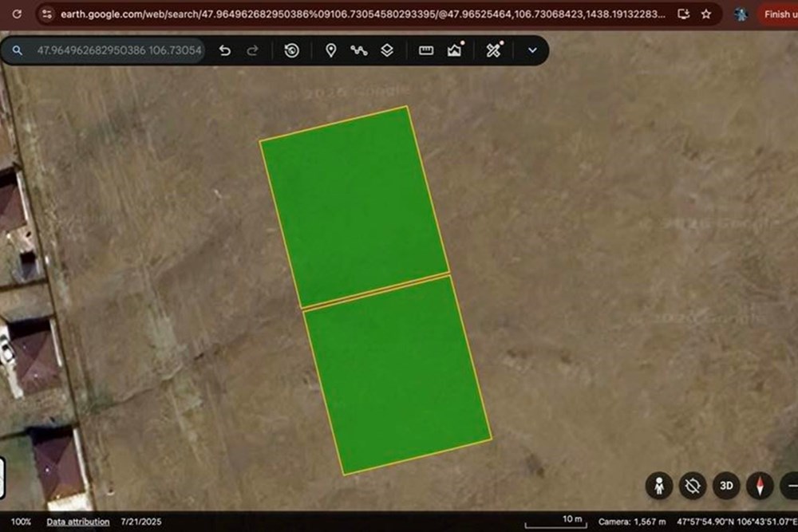The height and width of the screenshot is (532, 798).
Task: Open the image overlay tool icon
Action: [x=455, y=49]
